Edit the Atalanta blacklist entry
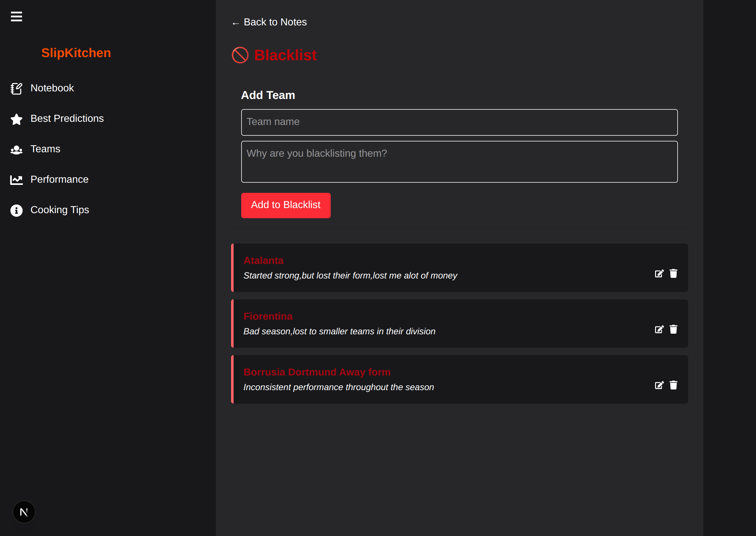The width and height of the screenshot is (756, 536). click(x=659, y=274)
